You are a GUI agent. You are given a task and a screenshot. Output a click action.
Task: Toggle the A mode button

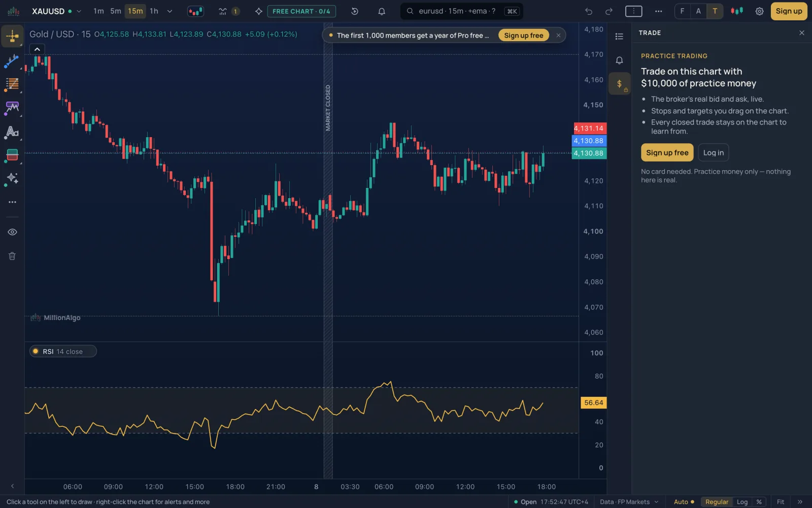tap(698, 11)
